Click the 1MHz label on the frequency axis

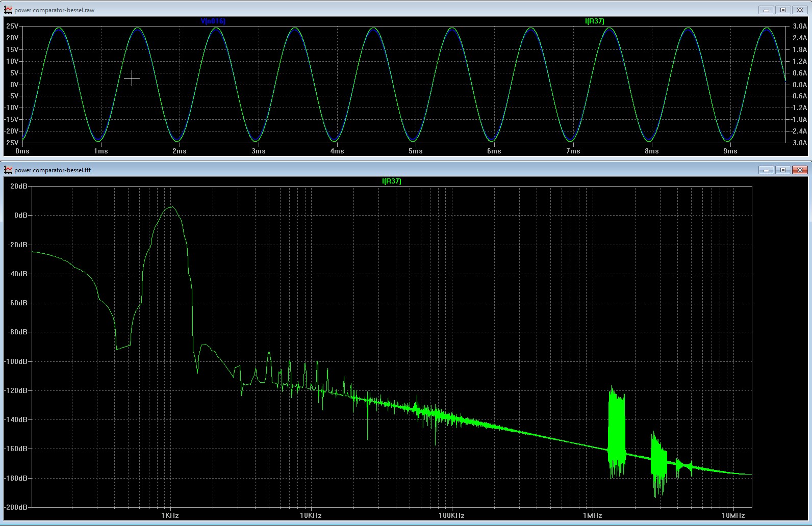pyautogui.click(x=593, y=515)
